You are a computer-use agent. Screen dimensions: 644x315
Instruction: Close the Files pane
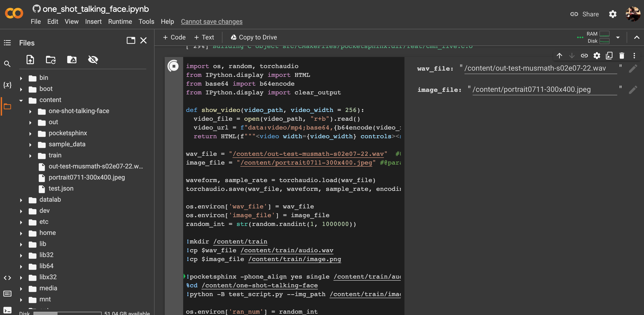(143, 40)
